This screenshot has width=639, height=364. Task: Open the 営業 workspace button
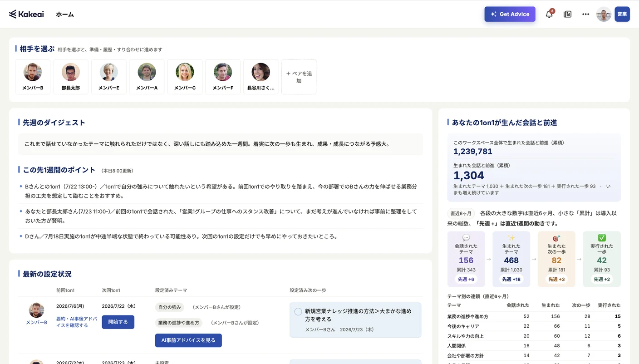tap(622, 14)
